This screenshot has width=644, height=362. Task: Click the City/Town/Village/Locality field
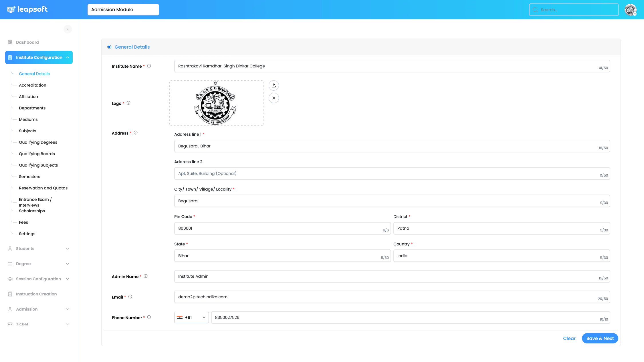point(392,201)
